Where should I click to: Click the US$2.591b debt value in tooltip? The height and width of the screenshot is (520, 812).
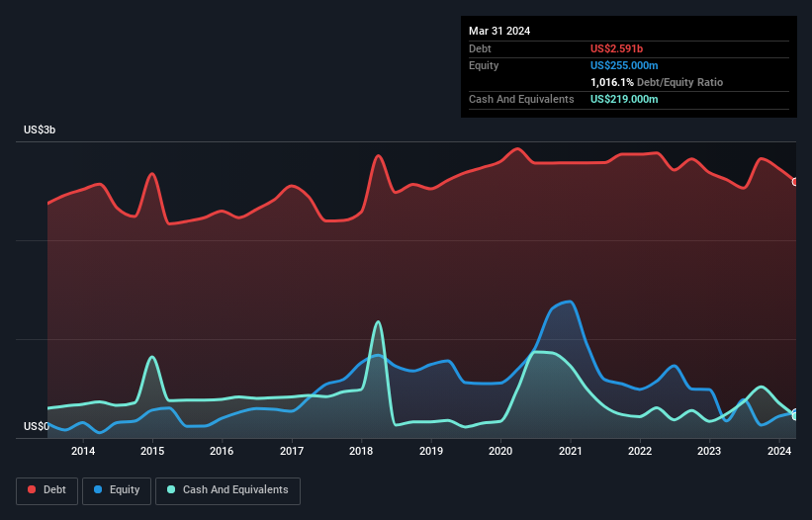coord(616,48)
